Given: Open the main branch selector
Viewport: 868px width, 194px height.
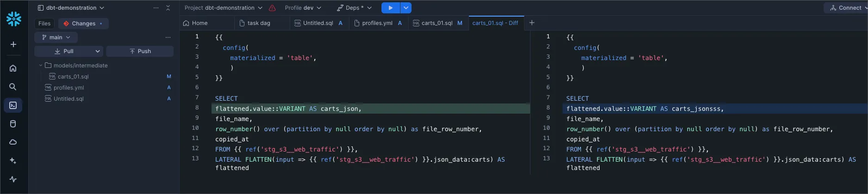Looking at the screenshot, I should tap(56, 37).
